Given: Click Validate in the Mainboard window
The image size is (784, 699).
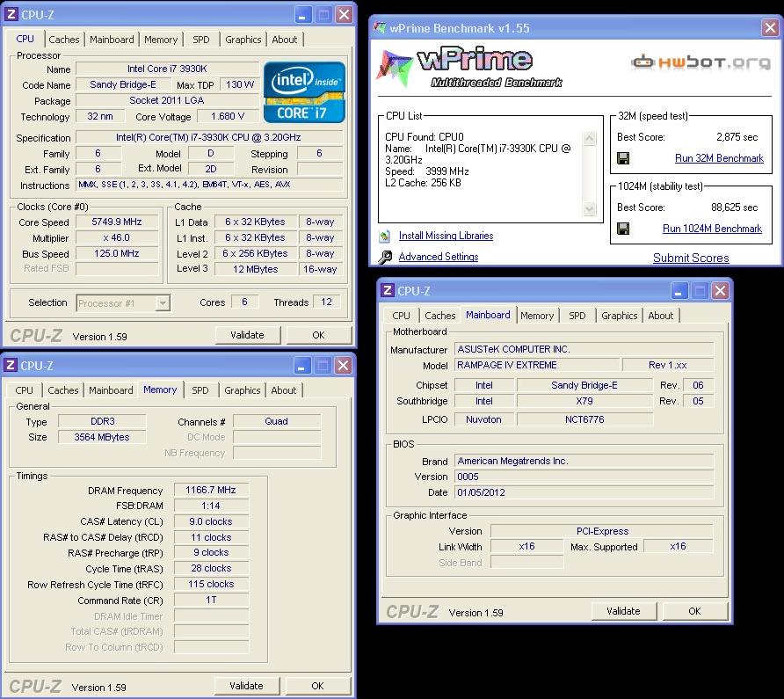Looking at the screenshot, I should [x=623, y=611].
